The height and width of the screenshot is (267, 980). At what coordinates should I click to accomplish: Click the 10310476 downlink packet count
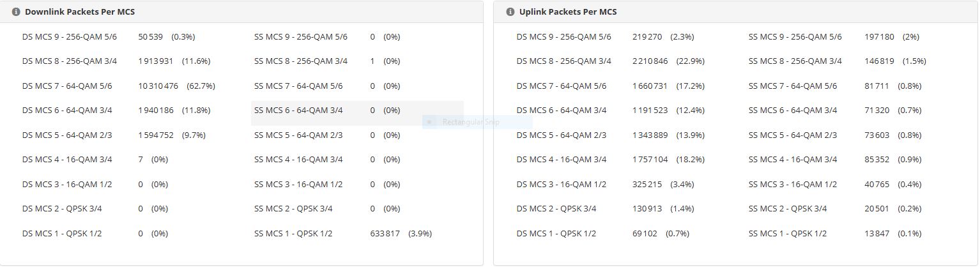point(158,86)
